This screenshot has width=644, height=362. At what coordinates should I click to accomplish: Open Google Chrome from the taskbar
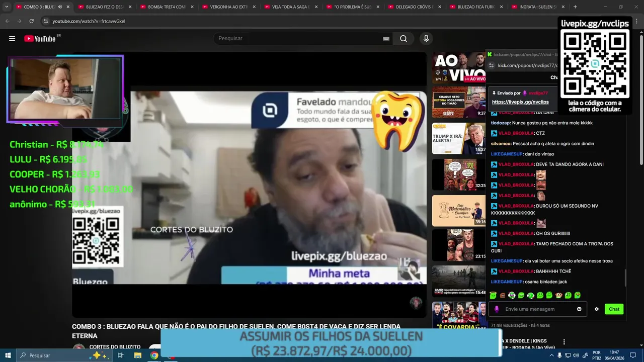[154, 355]
